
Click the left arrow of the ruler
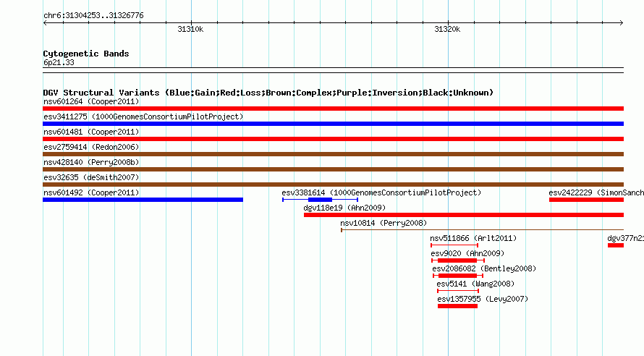click(45, 23)
